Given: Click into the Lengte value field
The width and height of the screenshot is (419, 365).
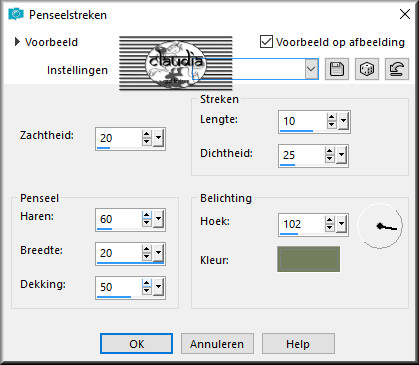Looking at the screenshot, I should click(303, 121).
